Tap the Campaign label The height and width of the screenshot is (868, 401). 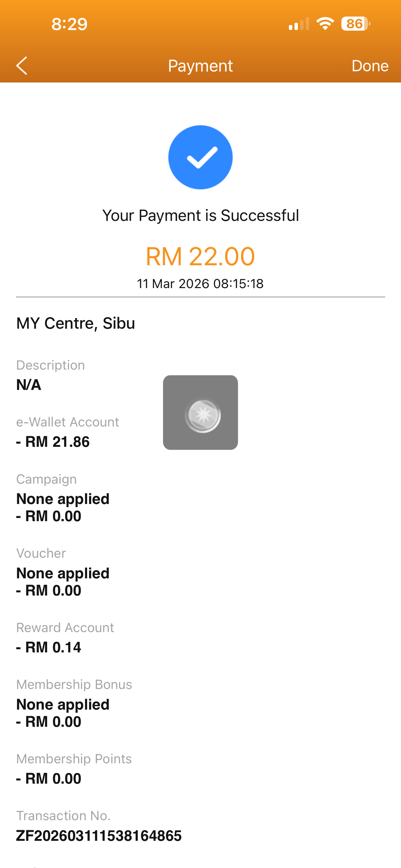pos(47,479)
